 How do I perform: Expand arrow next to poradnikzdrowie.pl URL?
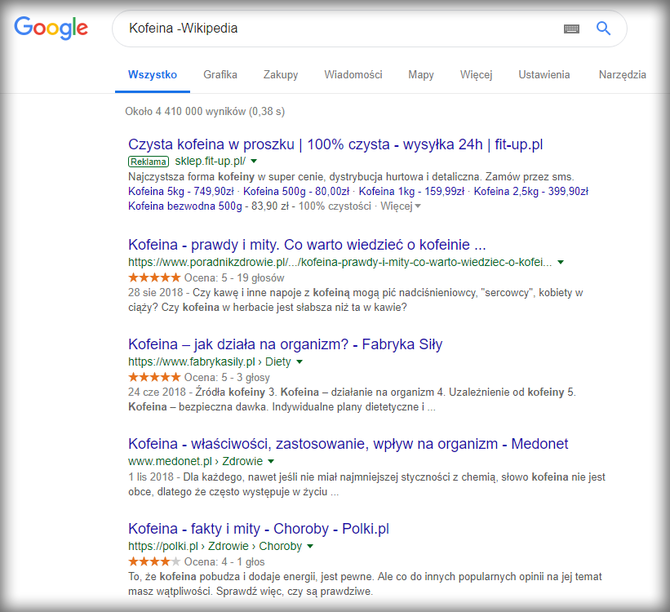pos(561,262)
